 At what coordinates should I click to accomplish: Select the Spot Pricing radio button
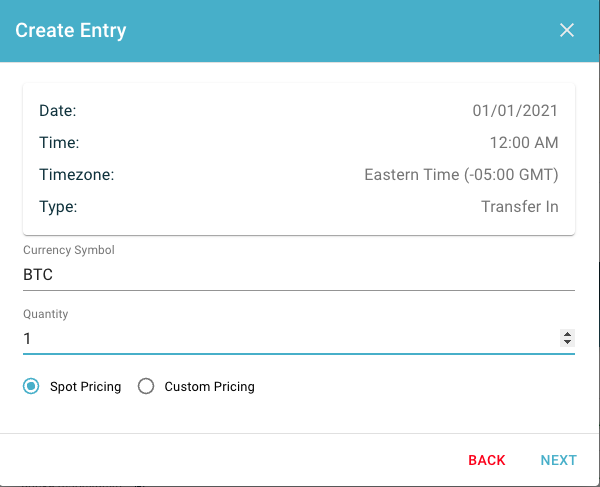(x=33, y=387)
